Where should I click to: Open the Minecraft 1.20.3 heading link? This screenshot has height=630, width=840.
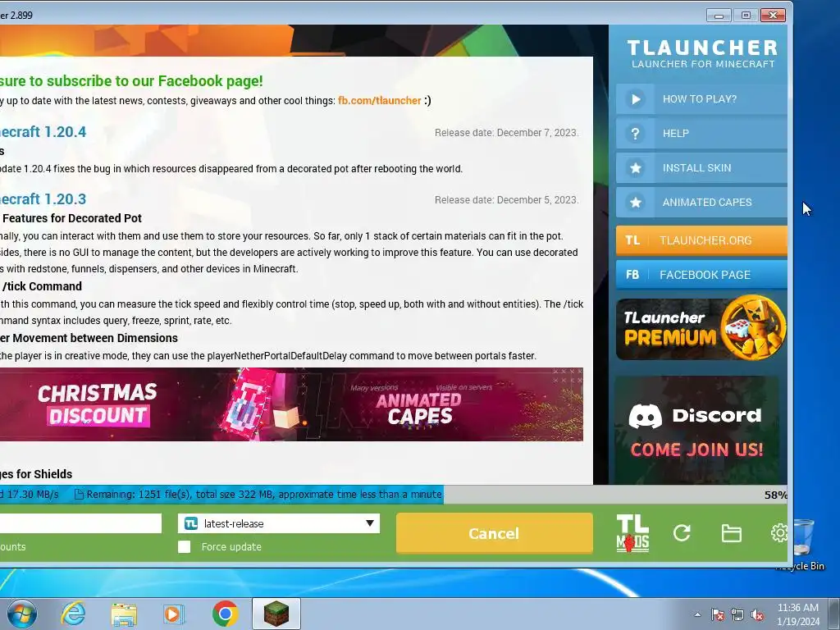coord(43,199)
